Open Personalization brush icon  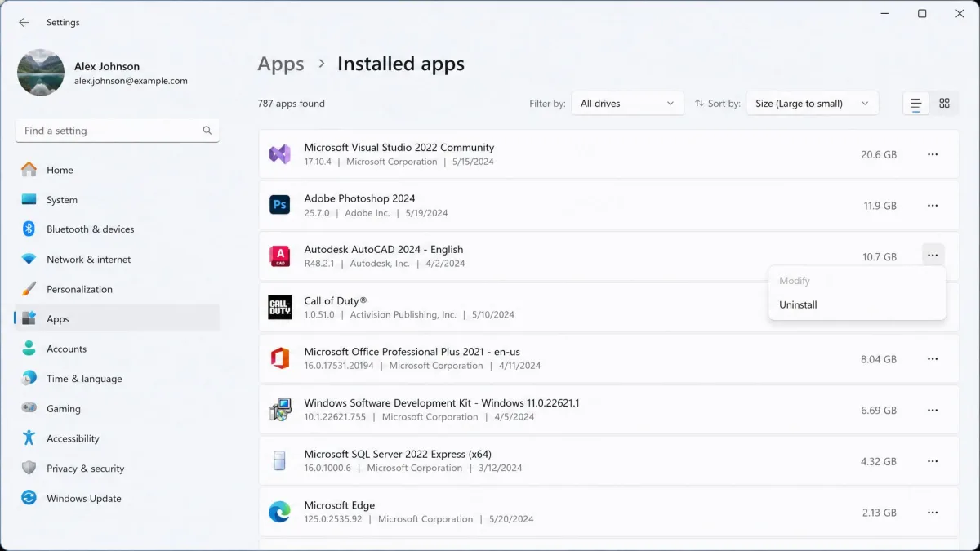29,289
